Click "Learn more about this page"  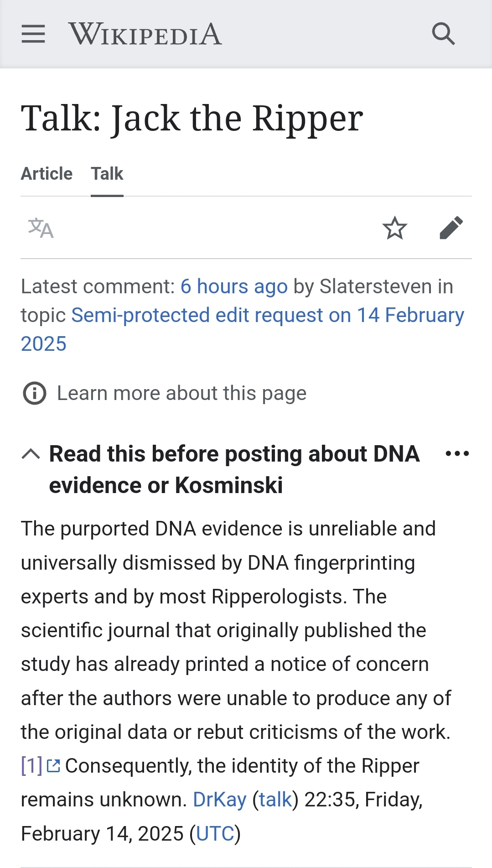point(181,393)
